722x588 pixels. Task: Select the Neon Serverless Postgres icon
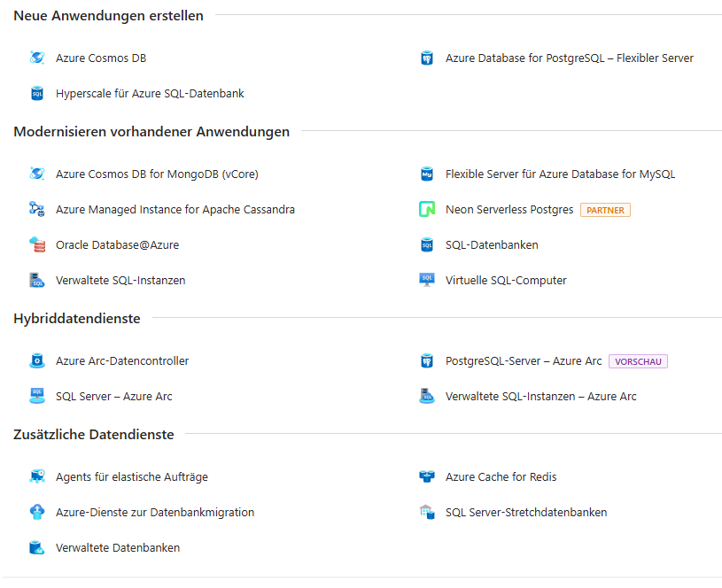click(x=426, y=209)
